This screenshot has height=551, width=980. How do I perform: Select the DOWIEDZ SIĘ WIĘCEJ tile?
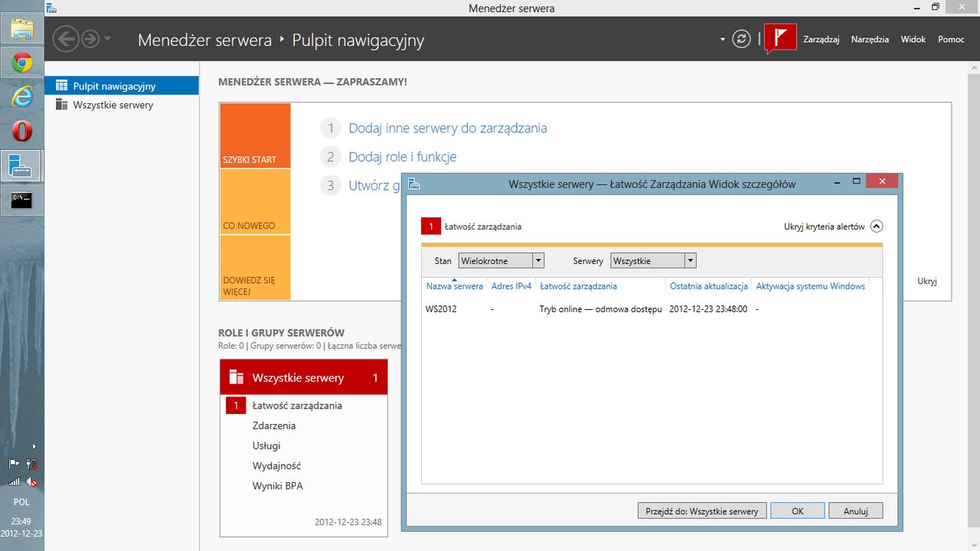coord(255,267)
